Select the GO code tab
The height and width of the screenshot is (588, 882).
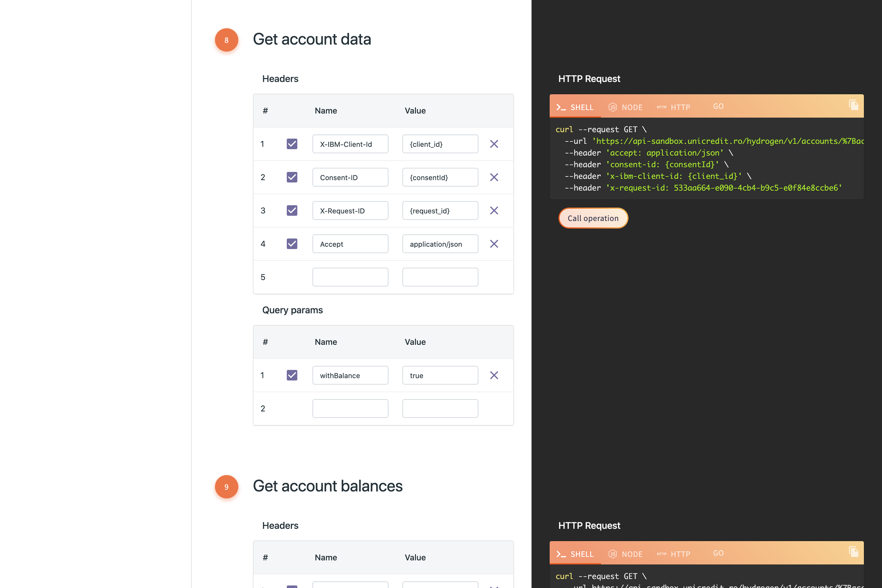[718, 106]
